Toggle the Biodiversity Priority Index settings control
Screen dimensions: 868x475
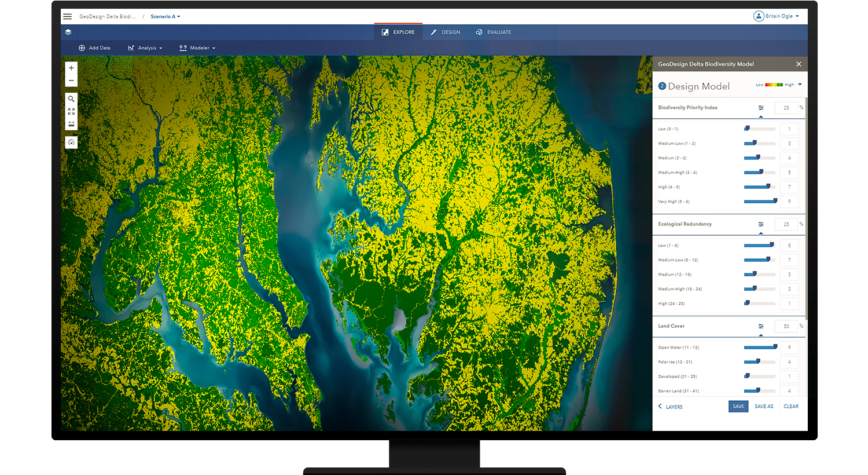pos(762,107)
